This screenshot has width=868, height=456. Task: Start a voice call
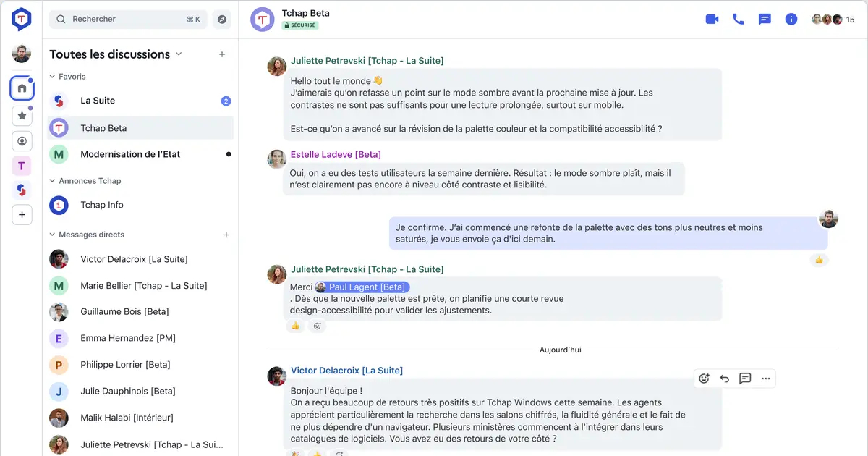(x=738, y=20)
